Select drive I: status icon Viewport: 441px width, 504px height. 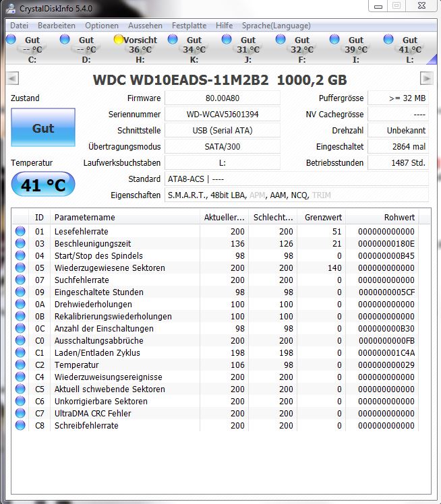[x=334, y=40]
